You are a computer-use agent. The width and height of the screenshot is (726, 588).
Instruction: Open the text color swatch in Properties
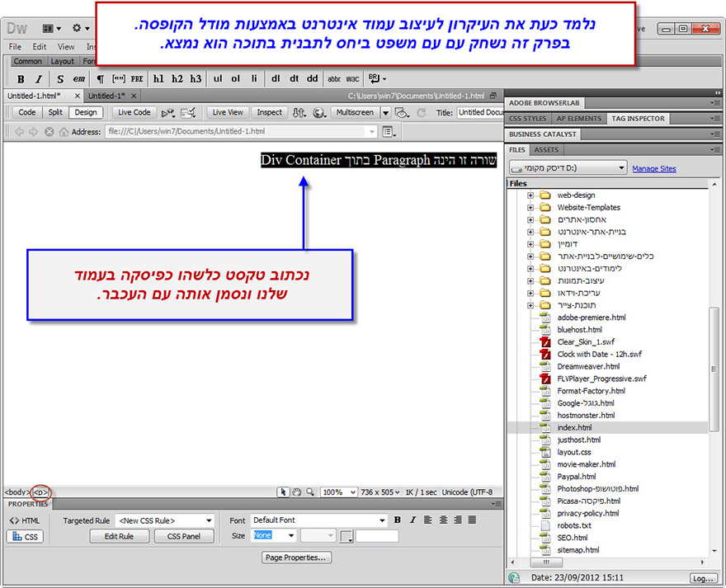click(346, 536)
